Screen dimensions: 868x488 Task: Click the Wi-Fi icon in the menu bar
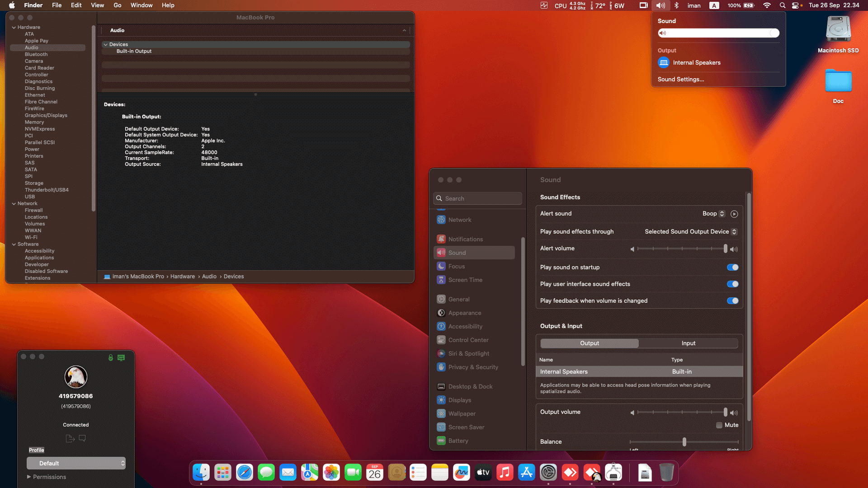pyautogui.click(x=767, y=5)
